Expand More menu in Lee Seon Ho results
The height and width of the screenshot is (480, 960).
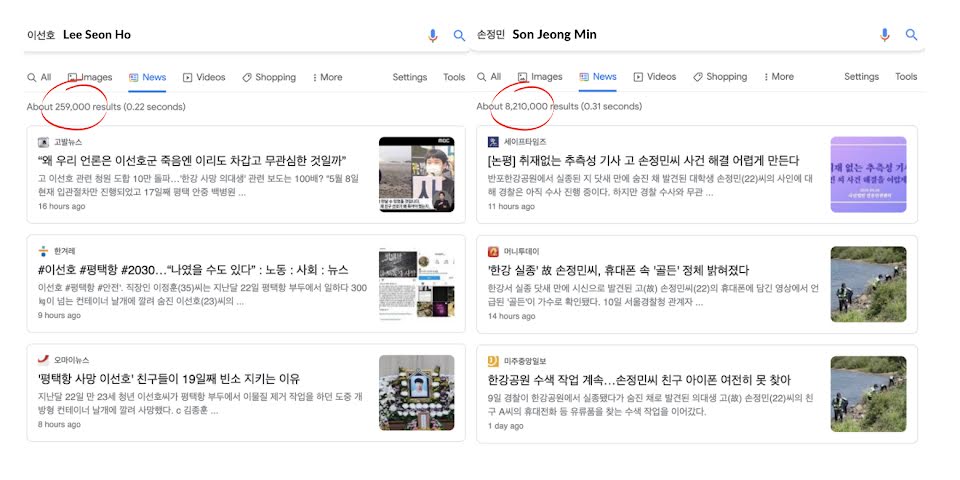328,77
